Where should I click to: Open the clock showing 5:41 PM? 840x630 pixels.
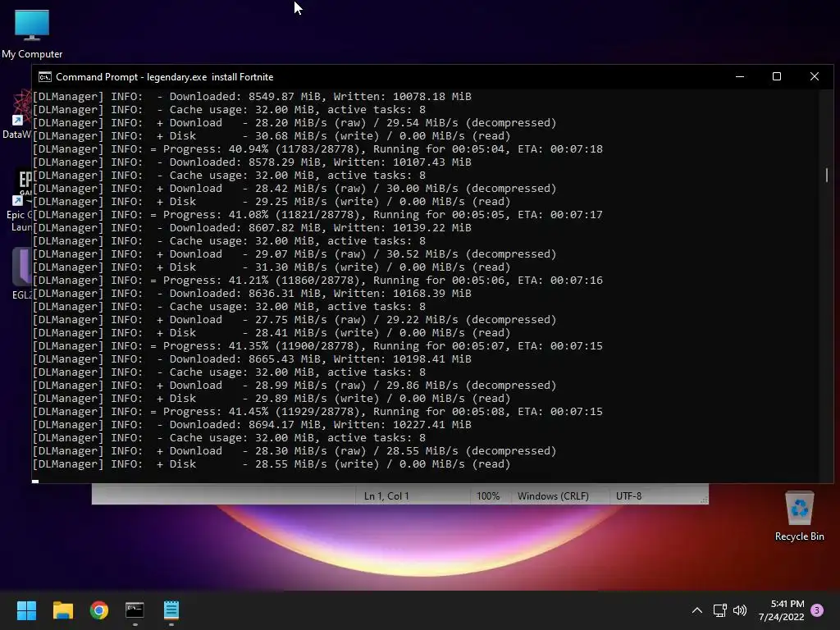tap(787, 604)
